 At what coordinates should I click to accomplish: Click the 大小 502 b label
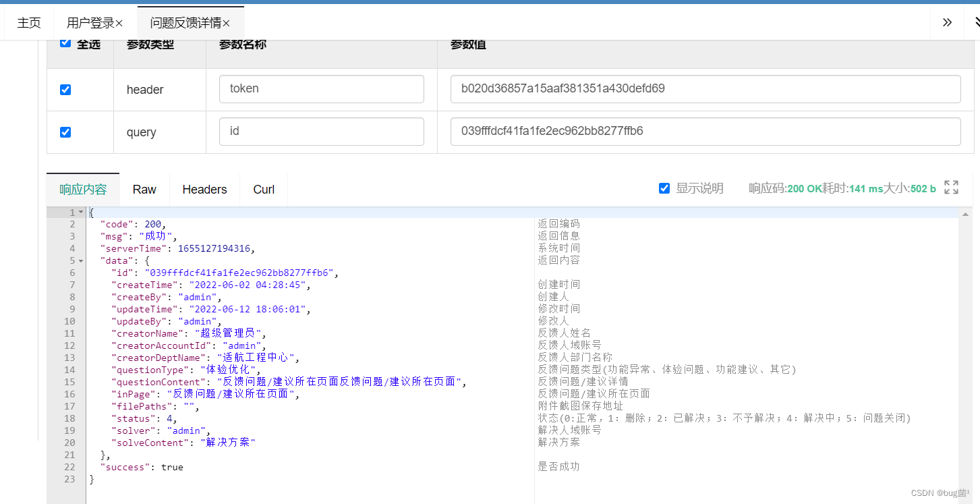(x=910, y=189)
